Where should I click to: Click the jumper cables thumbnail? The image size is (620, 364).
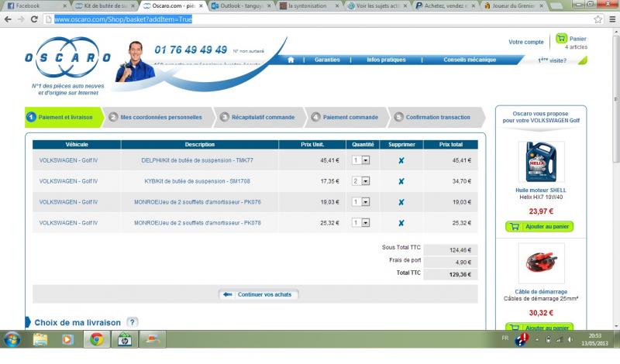541,263
